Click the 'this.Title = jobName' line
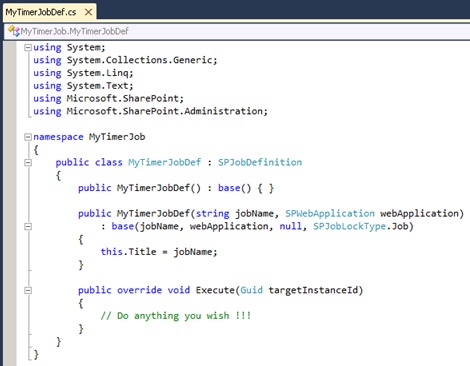The image size is (470, 366). tap(159, 252)
